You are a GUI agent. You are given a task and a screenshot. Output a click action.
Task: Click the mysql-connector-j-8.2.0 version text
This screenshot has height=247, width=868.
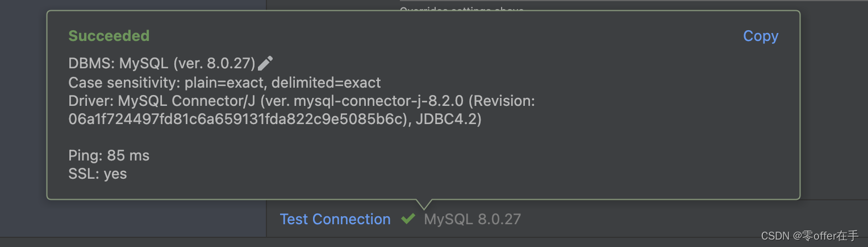point(379,101)
